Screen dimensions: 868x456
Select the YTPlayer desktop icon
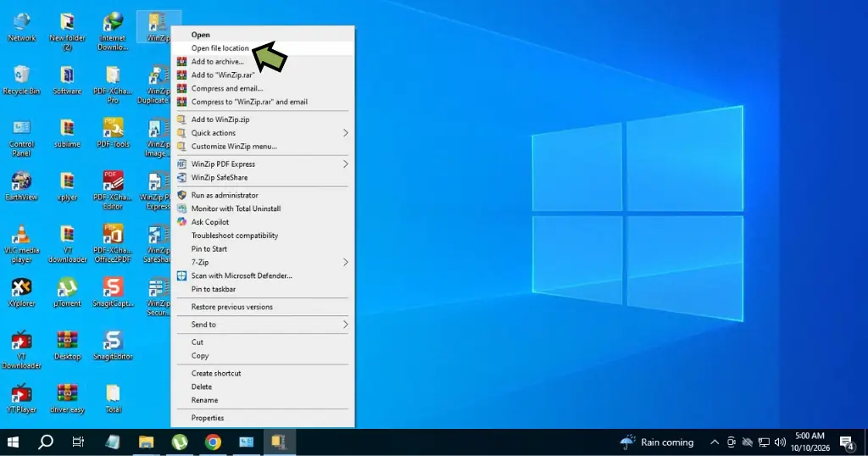pos(21,399)
